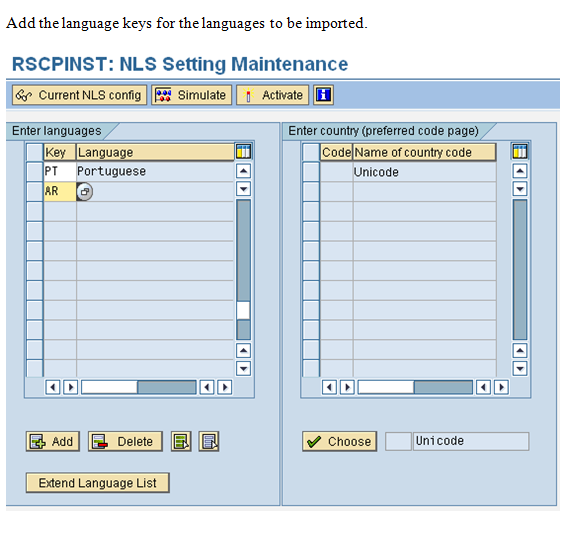This screenshot has width=580, height=538.
Task: Click country table vertical scrollbar track
Action: [520, 269]
